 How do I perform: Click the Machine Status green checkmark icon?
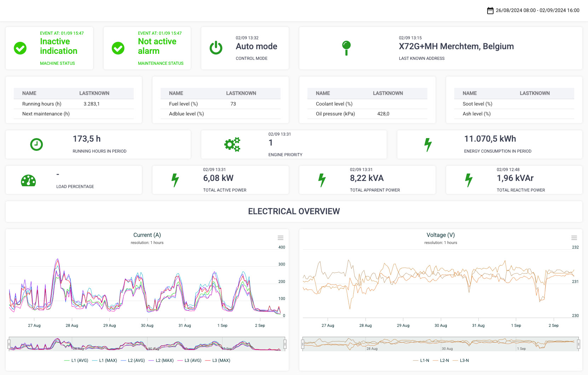20,48
